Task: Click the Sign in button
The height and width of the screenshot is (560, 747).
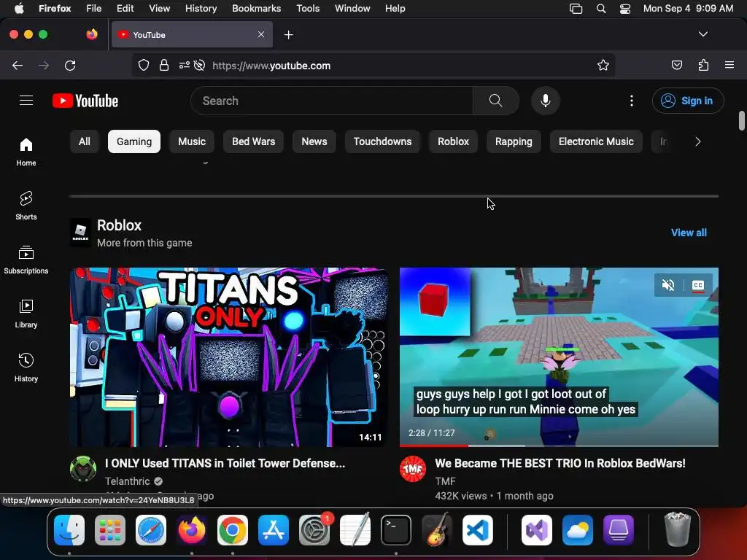Action: point(688,101)
